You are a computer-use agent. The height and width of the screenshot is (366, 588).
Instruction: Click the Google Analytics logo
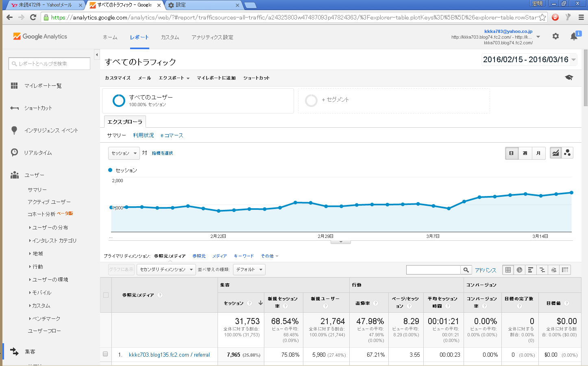click(40, 37)
